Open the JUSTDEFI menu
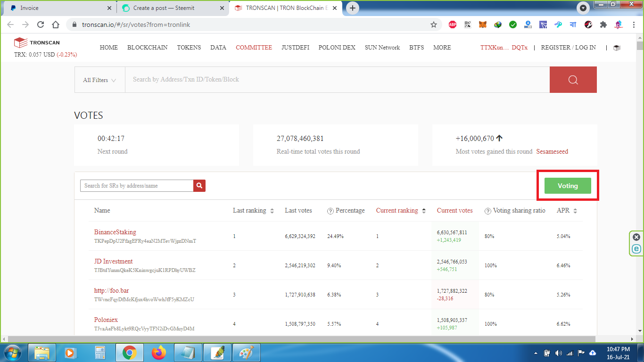Image resolution: width=644 pixels, height=362 pixels. coord(296,48)
